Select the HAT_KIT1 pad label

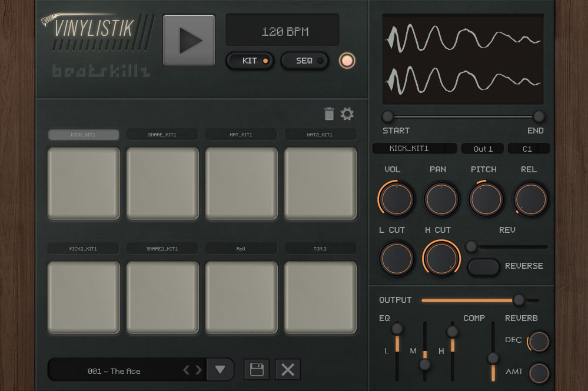tap(241, 135)
